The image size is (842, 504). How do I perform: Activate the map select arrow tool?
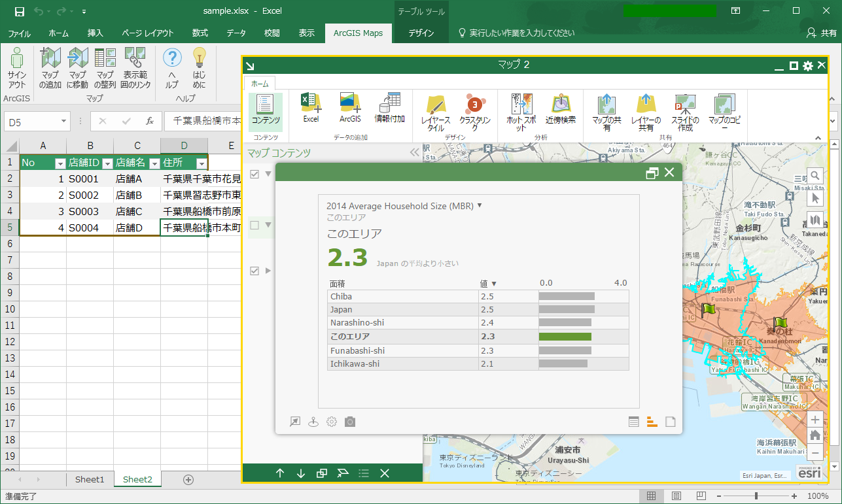coord(815,197)
